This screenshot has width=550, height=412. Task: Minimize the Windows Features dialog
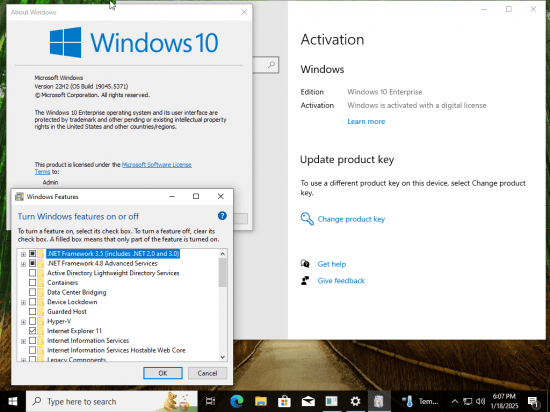(172, 196)
